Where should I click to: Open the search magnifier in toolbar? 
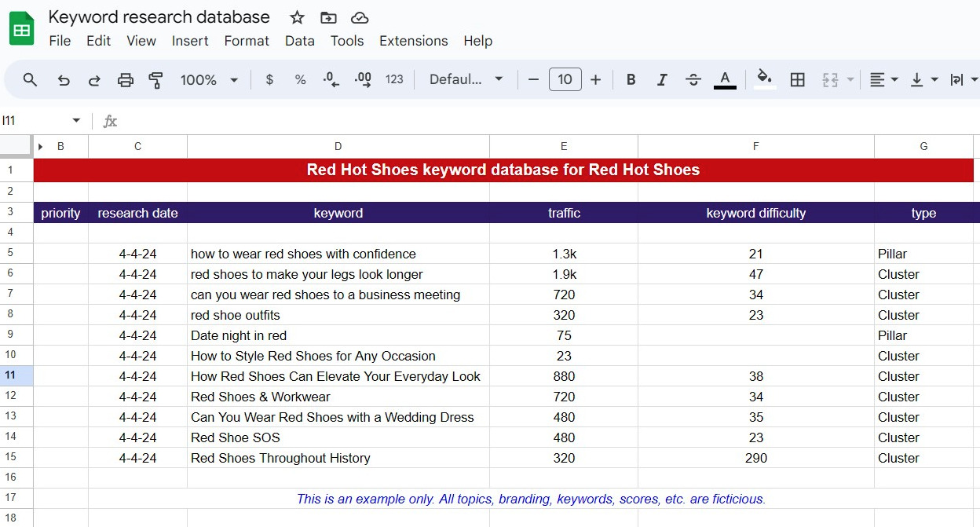coord(30,80)
